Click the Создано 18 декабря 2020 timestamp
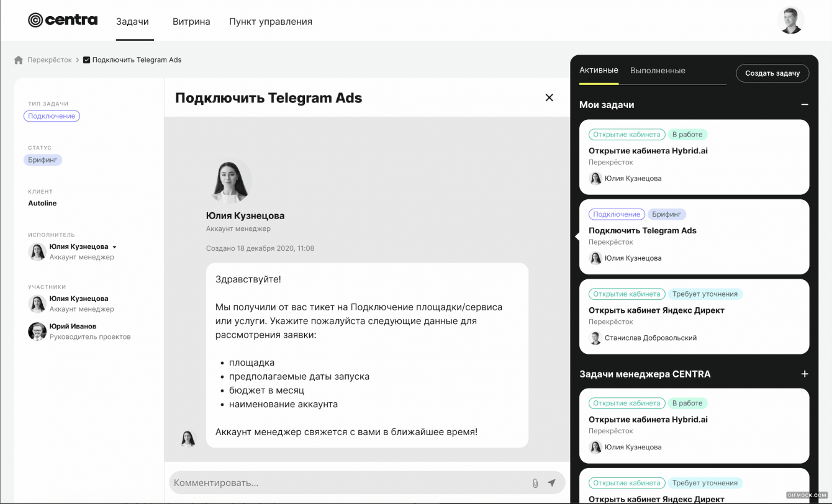This screenshot has height=504, width=832. coord(260,248)
